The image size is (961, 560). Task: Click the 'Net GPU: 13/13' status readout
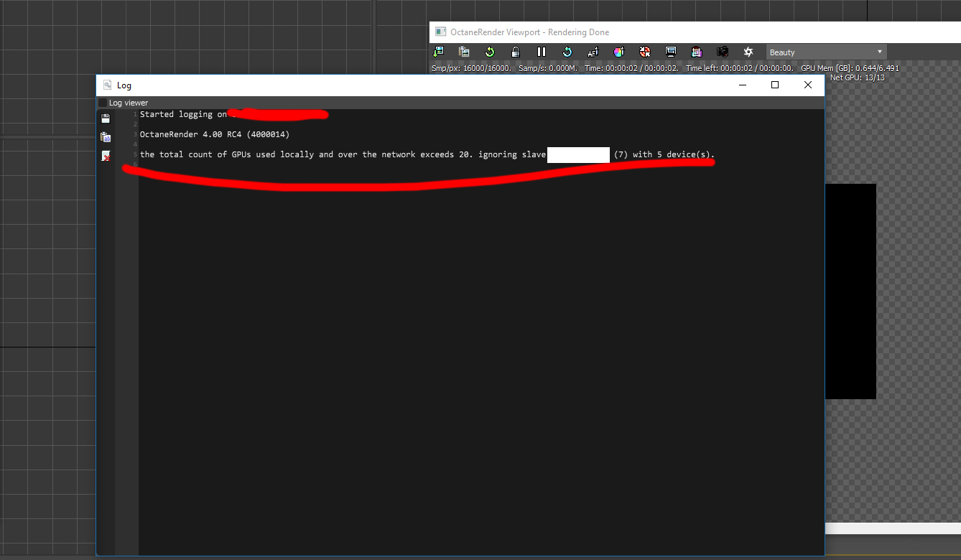click(858, 78)
